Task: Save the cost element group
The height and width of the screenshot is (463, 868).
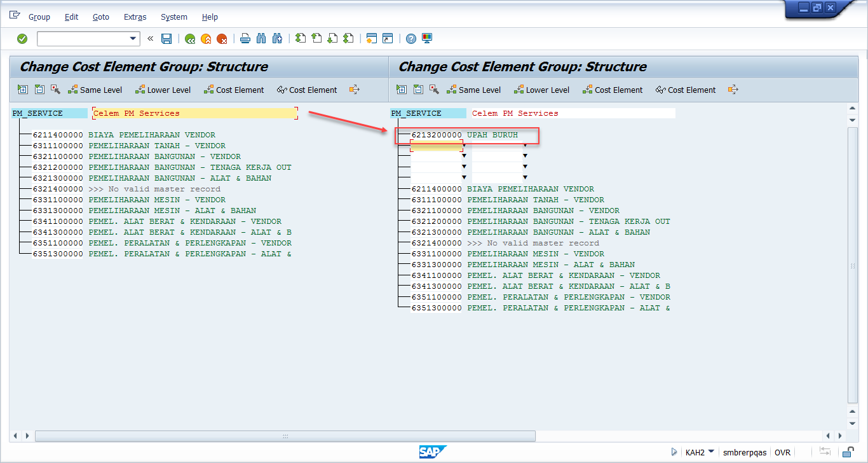Action: point(166,39)
